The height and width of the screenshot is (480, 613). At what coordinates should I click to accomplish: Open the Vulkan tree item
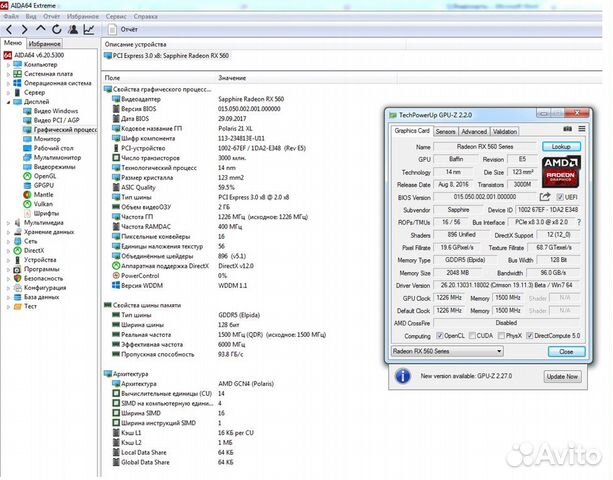[x=38, y=204]
